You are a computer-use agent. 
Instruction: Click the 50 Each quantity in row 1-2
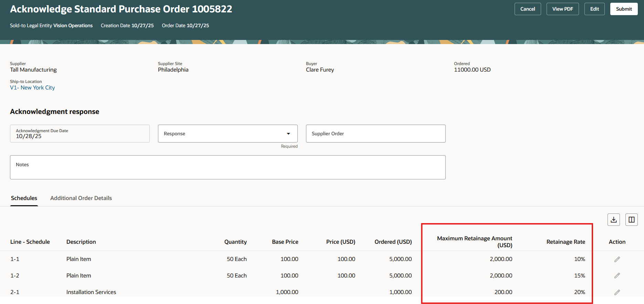pyautogui.click(x=237, y=275)
